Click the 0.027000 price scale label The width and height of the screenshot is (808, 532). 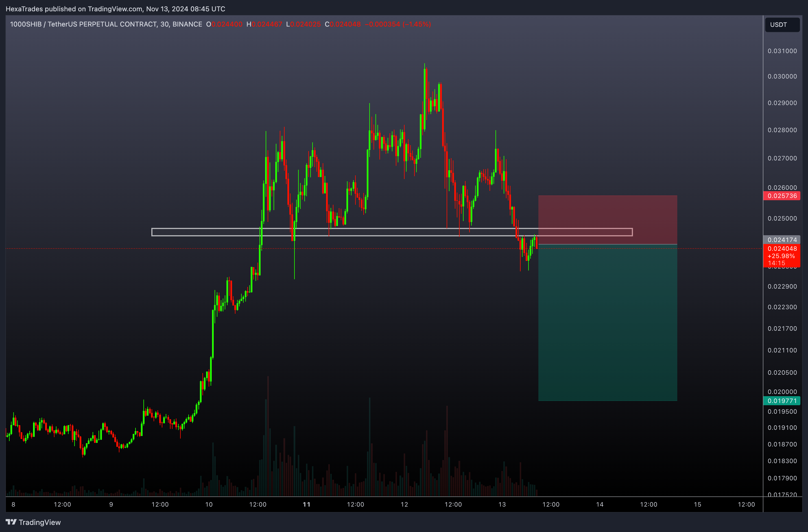782,158
